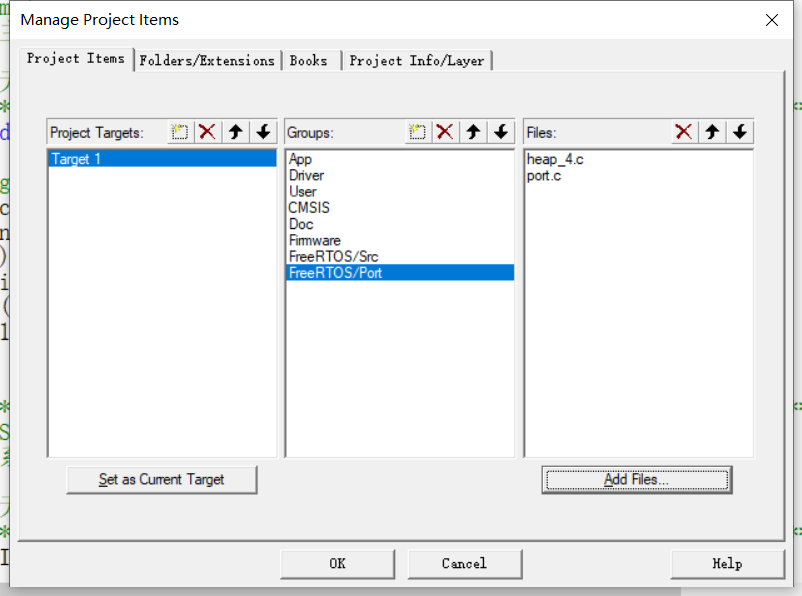Screen dimensions: 802x596
Task: Move selected group down
Action: (x=501, y=132)
